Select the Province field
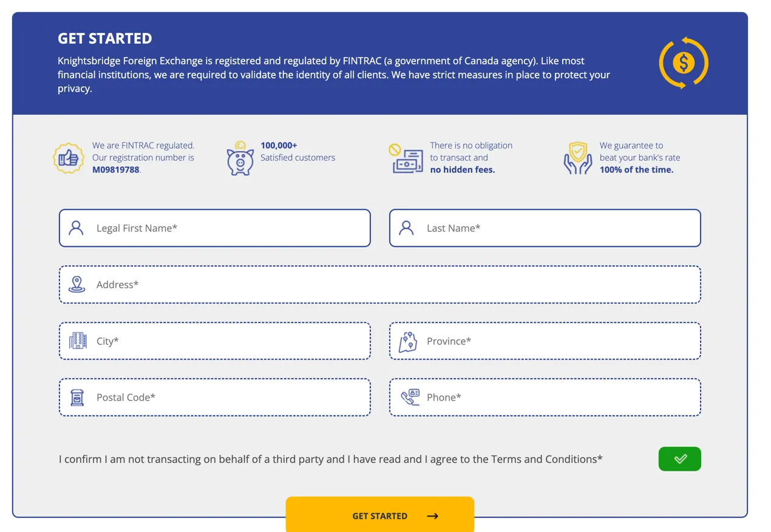 click(x=545, y=341)
